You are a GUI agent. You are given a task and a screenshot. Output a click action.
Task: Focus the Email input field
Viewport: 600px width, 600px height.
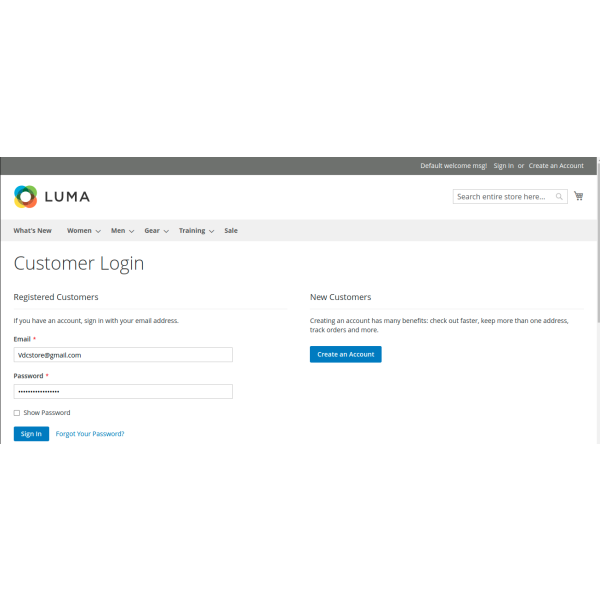pos(123,355)
